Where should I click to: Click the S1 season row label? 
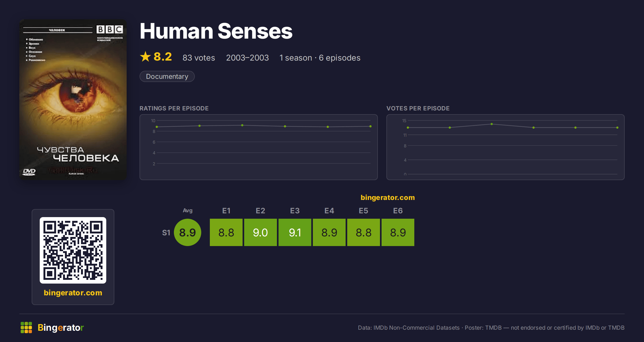[x=166, y=233]
